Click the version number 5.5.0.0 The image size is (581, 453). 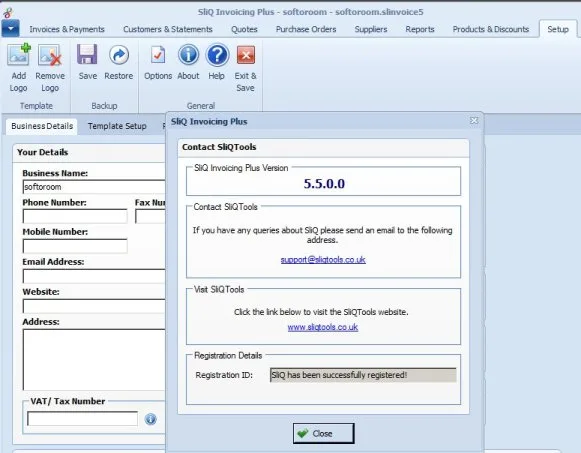click(324, 183)
